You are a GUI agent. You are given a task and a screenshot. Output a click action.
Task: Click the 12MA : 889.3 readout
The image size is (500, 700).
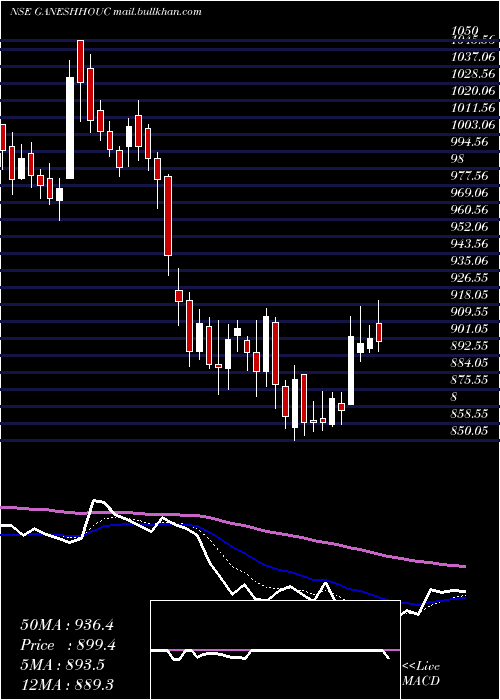coord(67,684)
